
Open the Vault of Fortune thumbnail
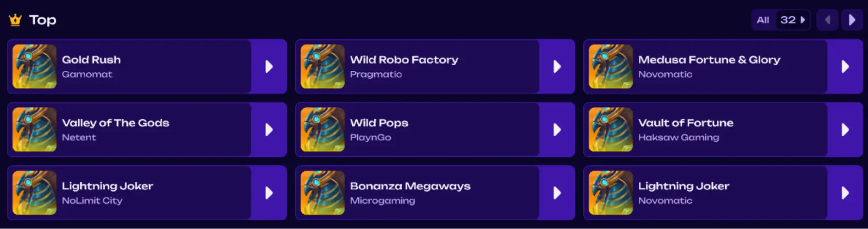coord(611,129)
